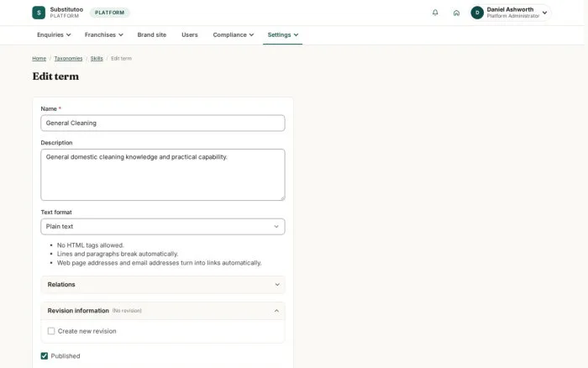This screenshot has width=588, height=368.
Task: Click the 'Edit term' page heading
Action: click(x=55, y=76)
